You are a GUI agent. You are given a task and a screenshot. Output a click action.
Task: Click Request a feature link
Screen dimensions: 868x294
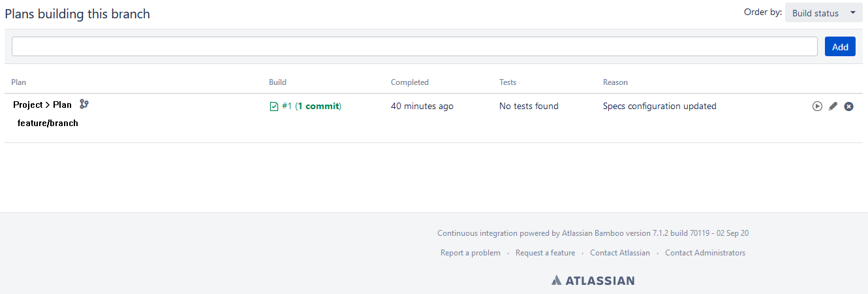pos(546,253)
